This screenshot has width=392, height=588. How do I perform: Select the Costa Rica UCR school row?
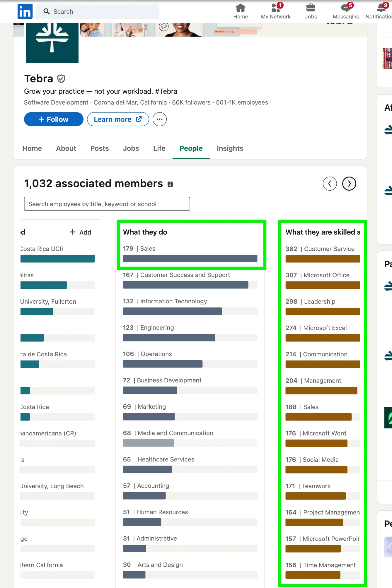point(57,254)
